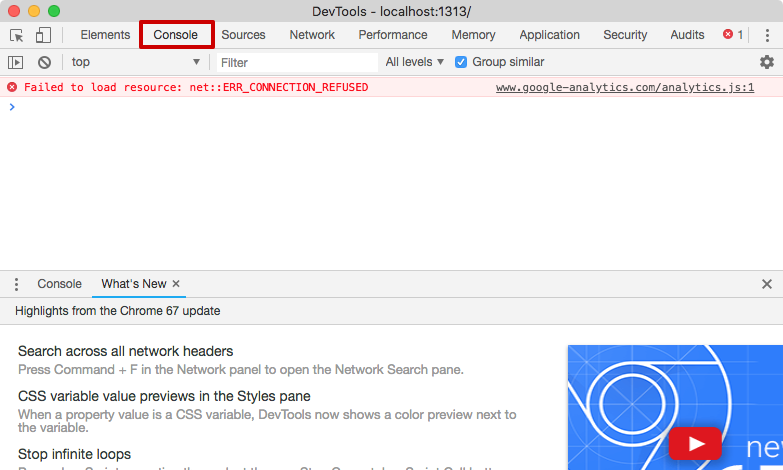Switch to the Security tab
This screenshot has width=783, height=470.
click(x=625, y=35)
